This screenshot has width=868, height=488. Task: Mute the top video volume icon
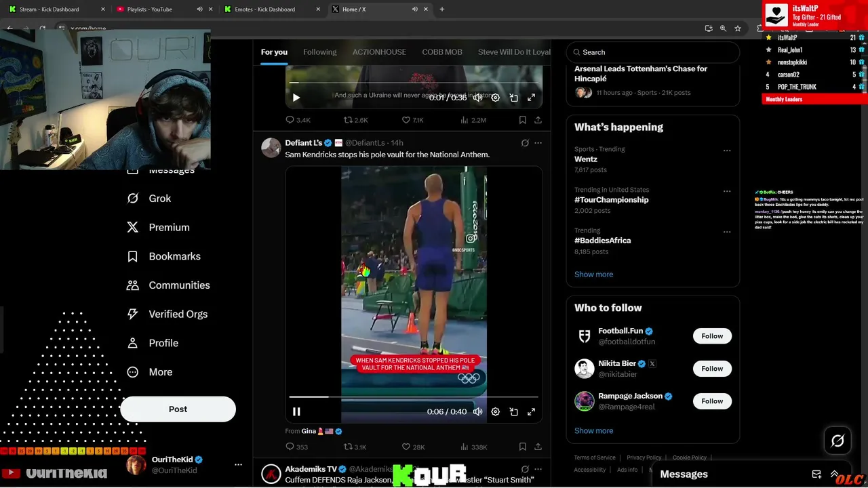coord(478,98)
